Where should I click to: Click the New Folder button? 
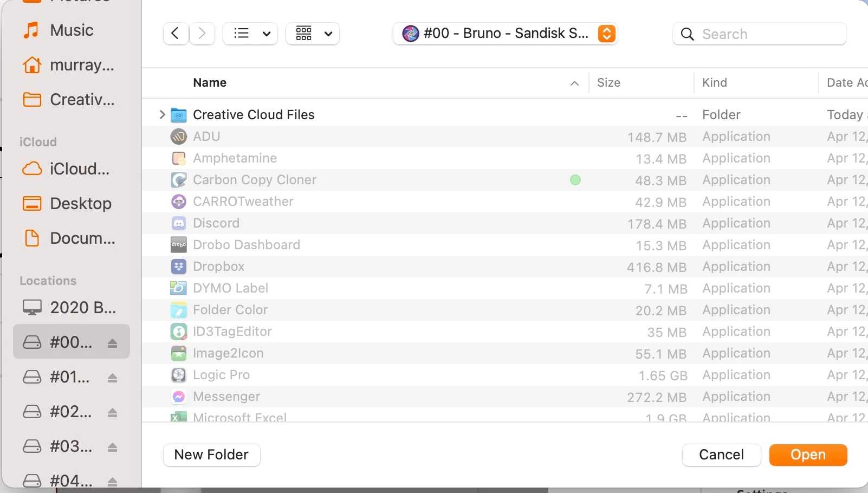click(x=211, y=455)
